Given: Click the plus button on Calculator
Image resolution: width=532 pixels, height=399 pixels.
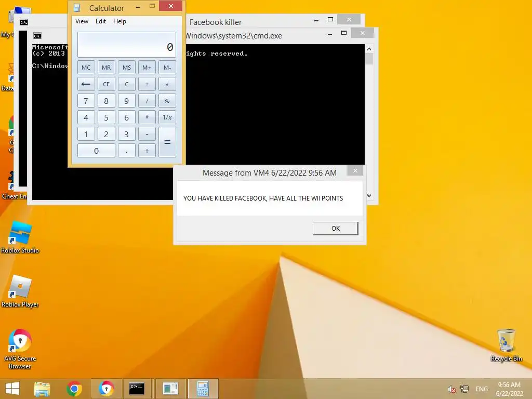Looking at the screenshot, I should (147, 151).
